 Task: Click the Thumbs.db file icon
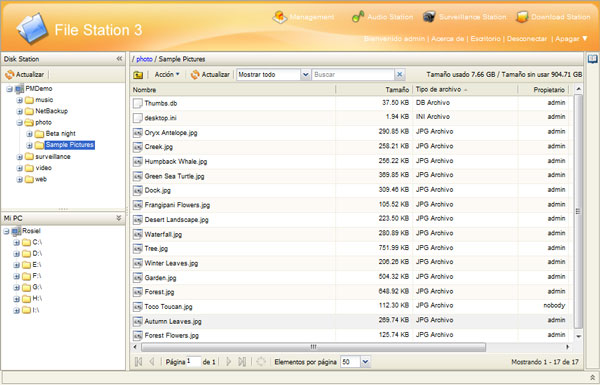(x=137, y=103)
